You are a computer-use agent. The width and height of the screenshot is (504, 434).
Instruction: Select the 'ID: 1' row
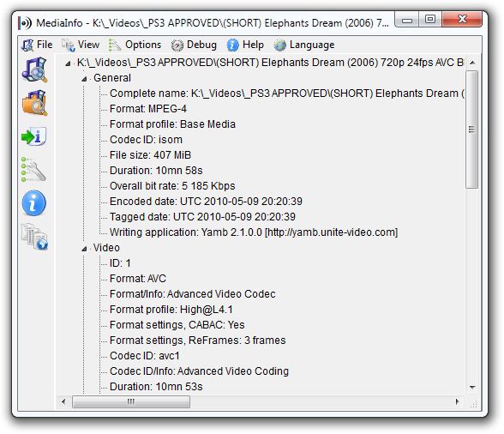pos(120,263)
